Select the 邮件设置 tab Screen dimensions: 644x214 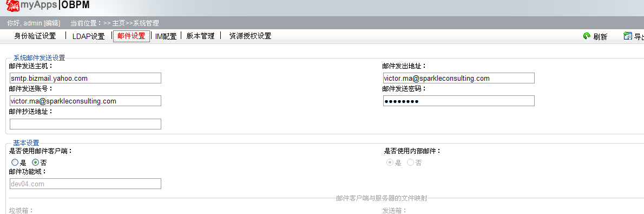[x=132, y=36]
